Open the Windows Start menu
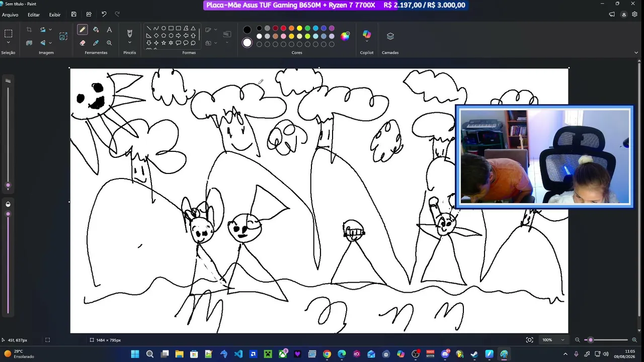 click(135, 354)
